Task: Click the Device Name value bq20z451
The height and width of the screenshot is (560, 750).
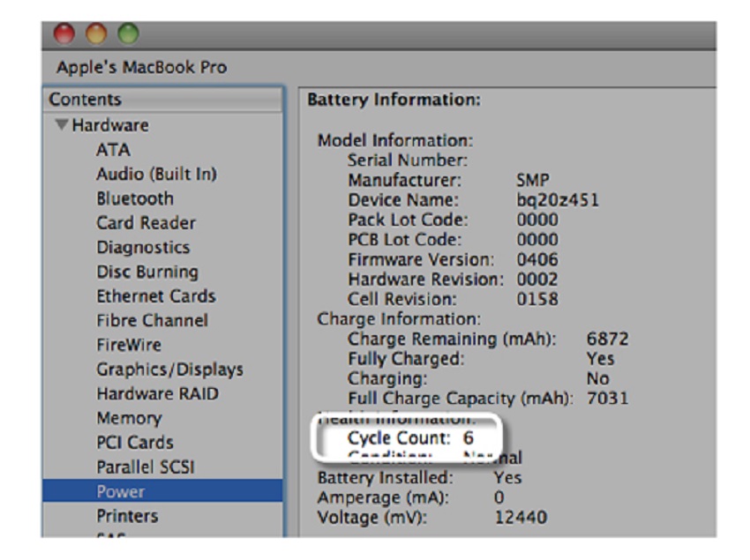Action: click(x=558, y=200)
